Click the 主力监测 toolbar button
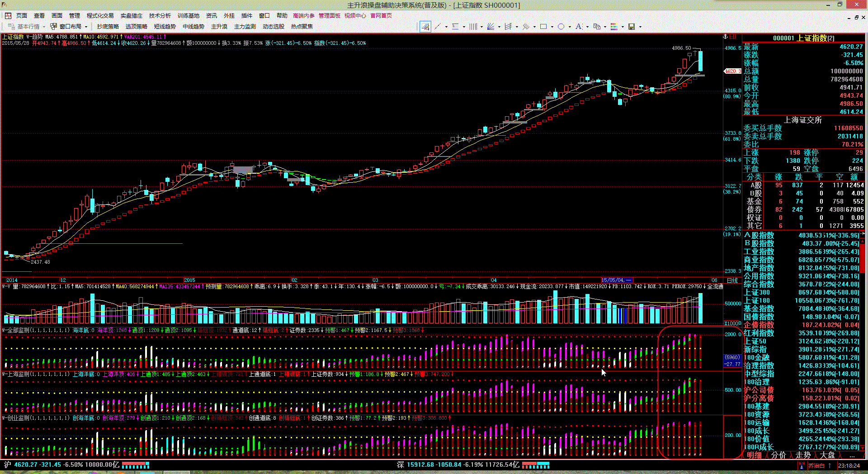 (x=245, y=27)
